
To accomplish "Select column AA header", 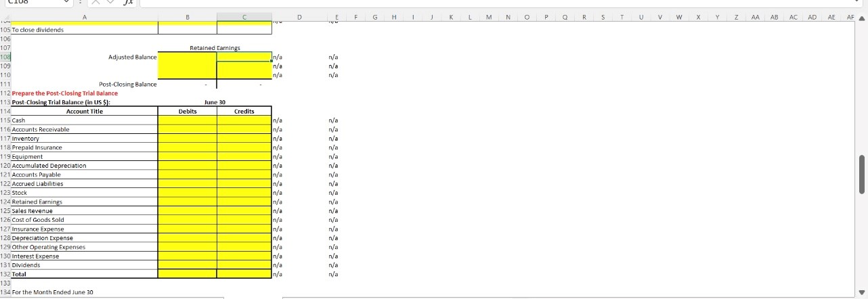I will [754, 18].
